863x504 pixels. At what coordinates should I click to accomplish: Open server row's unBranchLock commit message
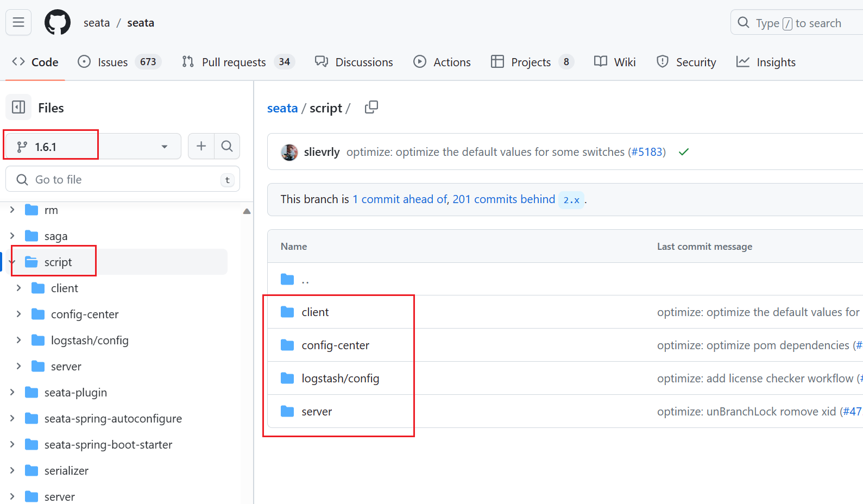point(747,412)
